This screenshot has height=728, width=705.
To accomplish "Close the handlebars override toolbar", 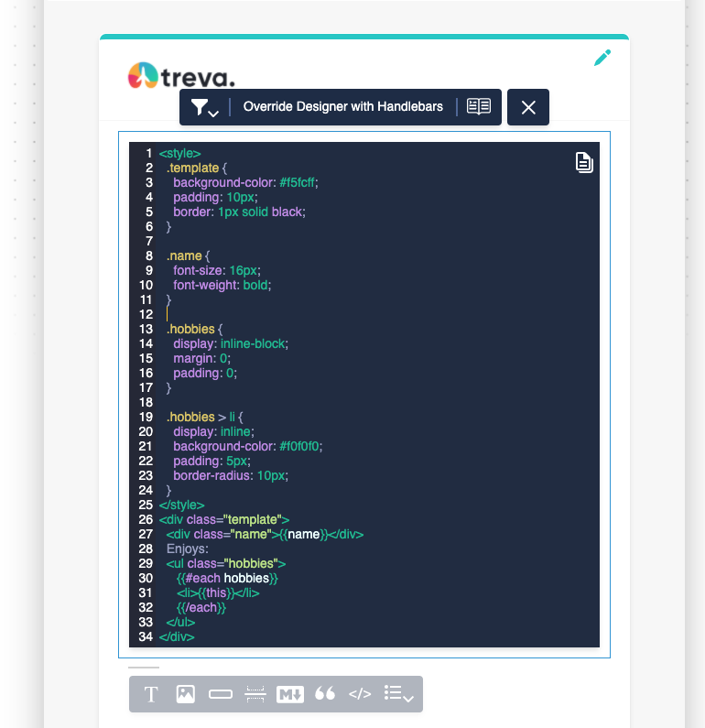I will [528, 107].
